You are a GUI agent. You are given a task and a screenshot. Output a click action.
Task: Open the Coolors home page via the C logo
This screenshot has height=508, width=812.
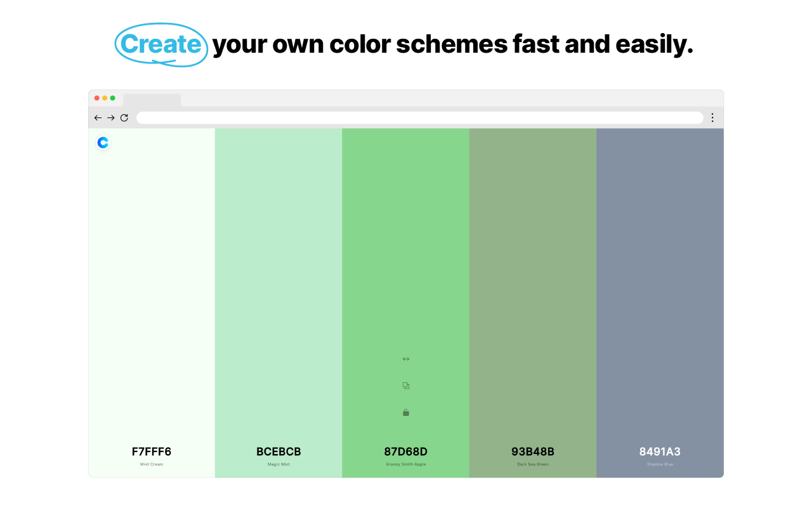(x=102, y=143)
